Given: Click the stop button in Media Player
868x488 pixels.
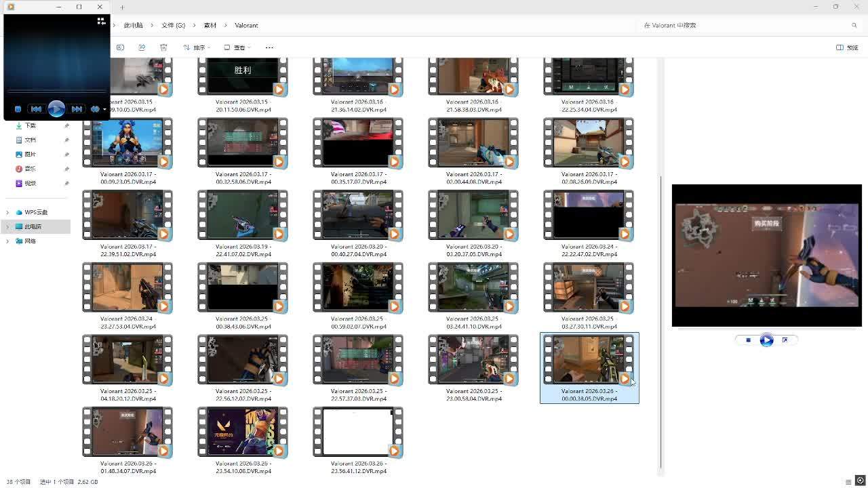Looking at the screenshot, I should (x=18, y=109).
